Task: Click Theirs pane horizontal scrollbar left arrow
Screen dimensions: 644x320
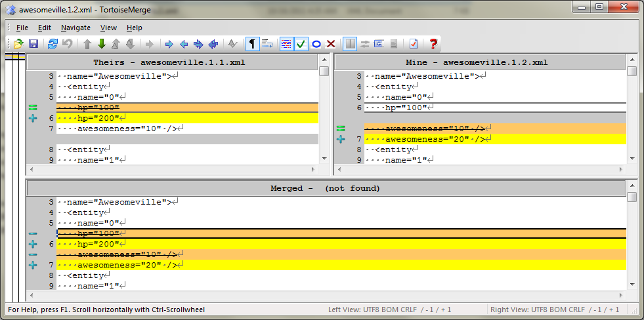Action: [x=32, y=169]
